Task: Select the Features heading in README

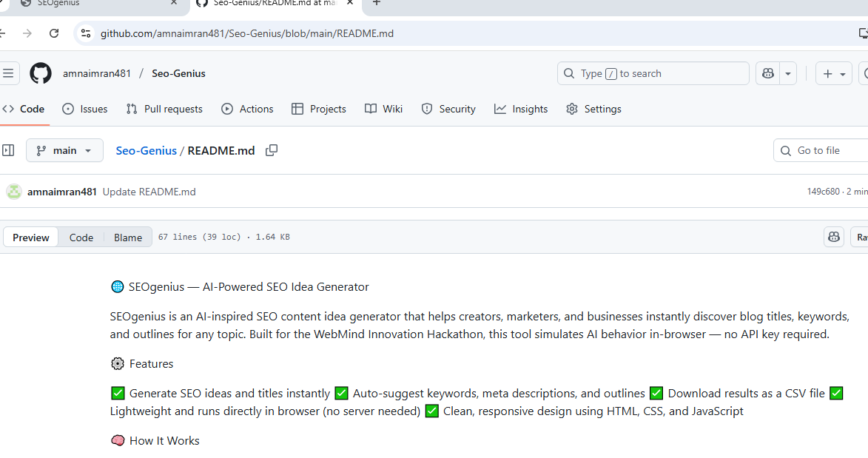Action: tap(151, 364)
